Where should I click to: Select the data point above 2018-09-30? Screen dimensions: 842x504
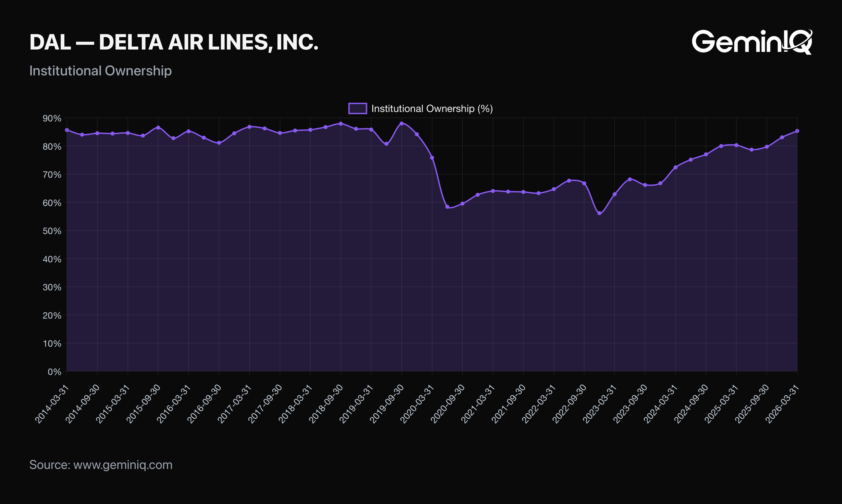coord(341,124)
